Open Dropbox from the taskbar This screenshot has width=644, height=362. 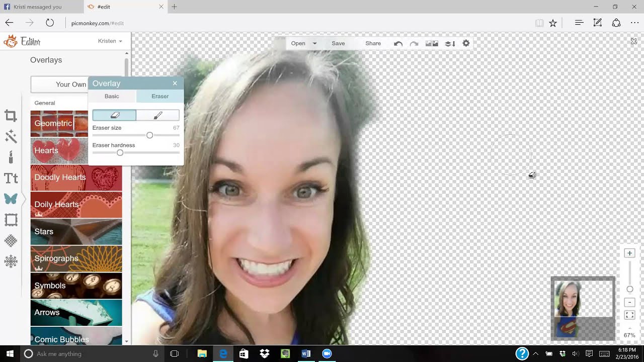[x=265, y=353]
